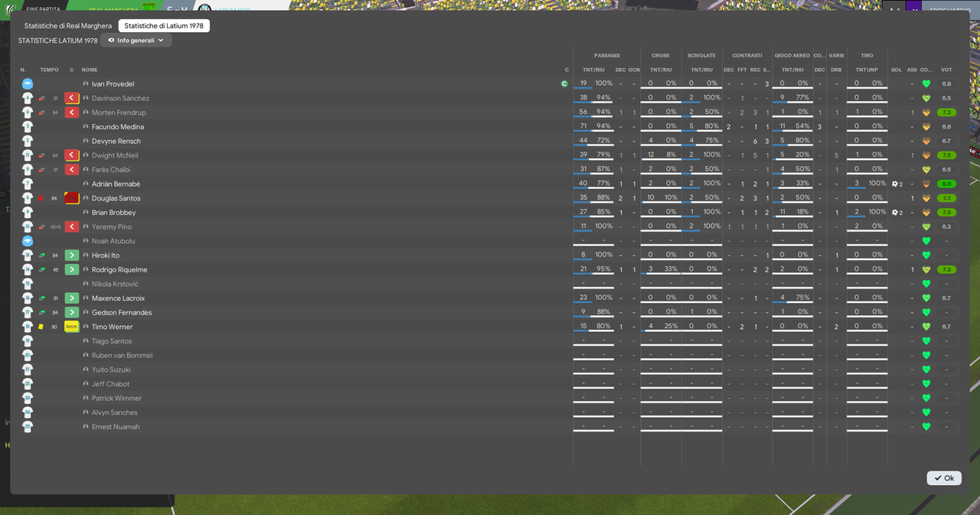Click Adrián Bernabé's 8.0 rating badge
Screen dimensions: 980x515
(947, 184)
